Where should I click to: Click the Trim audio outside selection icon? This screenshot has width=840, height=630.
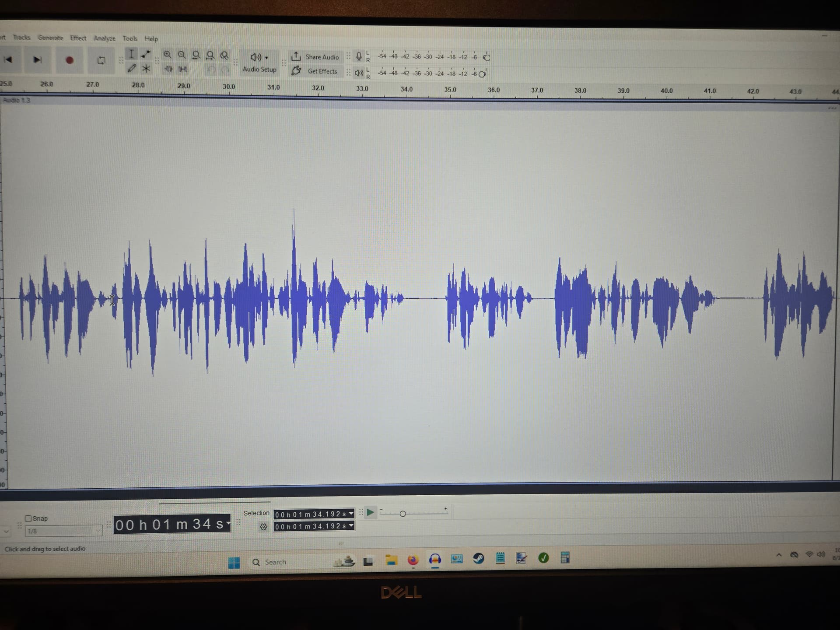pos(168,69)
